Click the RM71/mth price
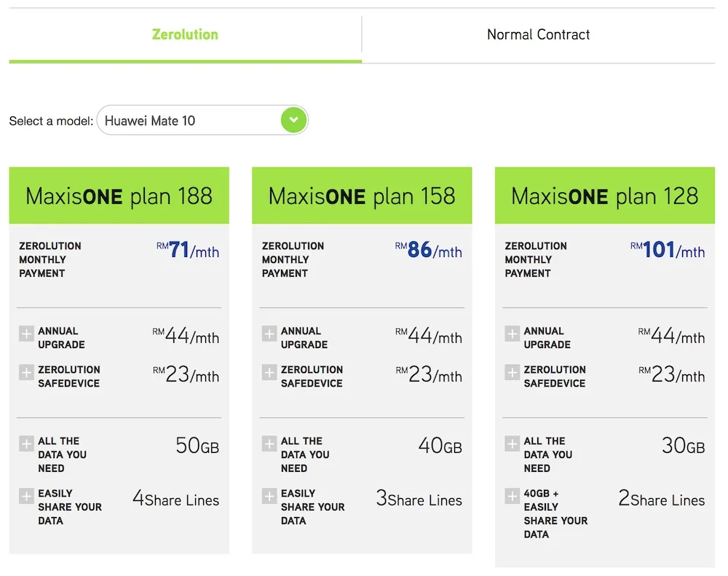This screenshot has width=728, height=576. pos(188,250)
